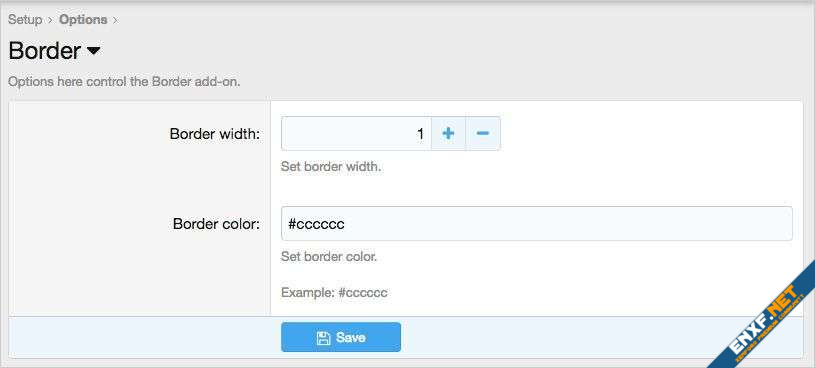Viewport: 815px width, 368px height.
Task: Click the 'Set border width.' hint text
Action: (331, 168)
